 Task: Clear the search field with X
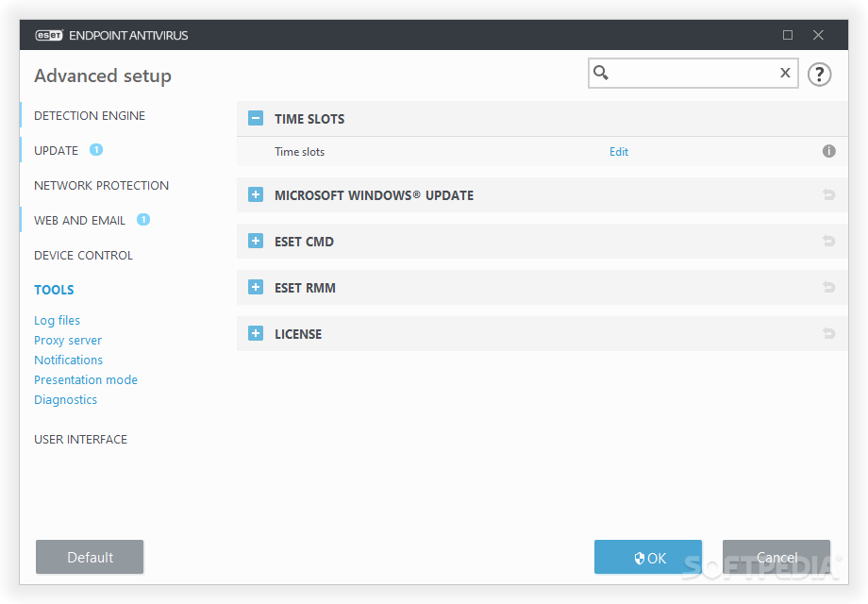pyautogui.click(x=784, y=73)
